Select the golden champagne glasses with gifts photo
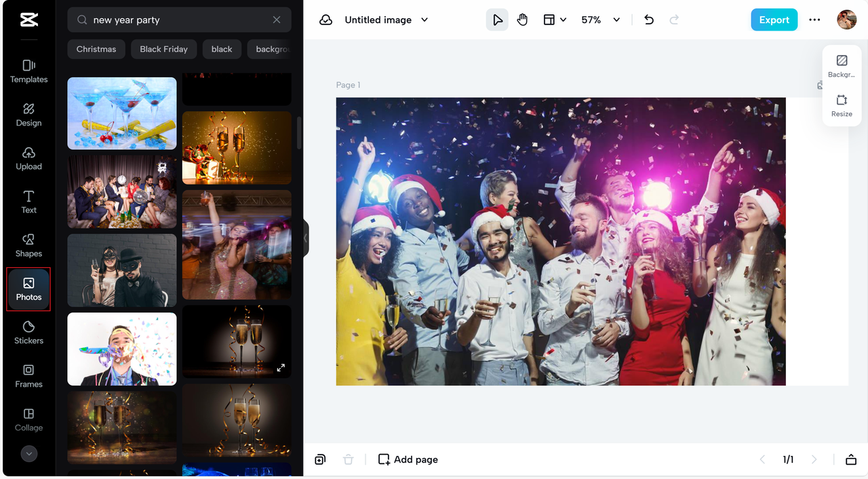Screen dimensions: 868x479 click(x=237, y=148)
